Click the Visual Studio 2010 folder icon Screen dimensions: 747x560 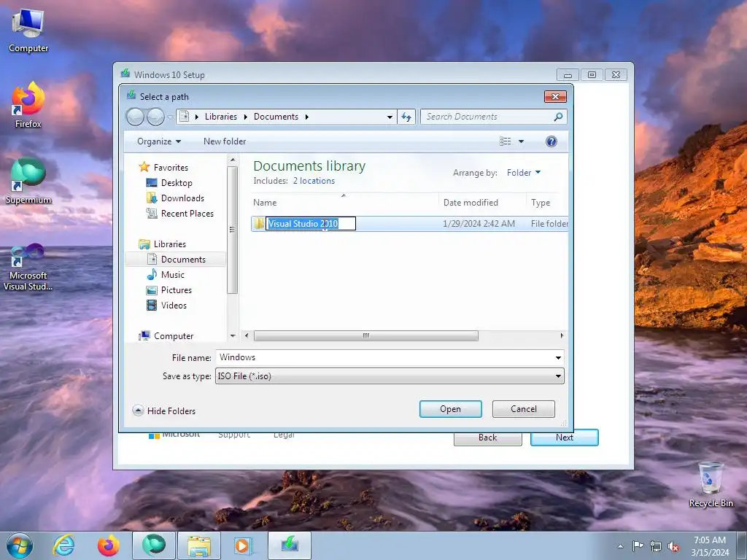(259, 224)
